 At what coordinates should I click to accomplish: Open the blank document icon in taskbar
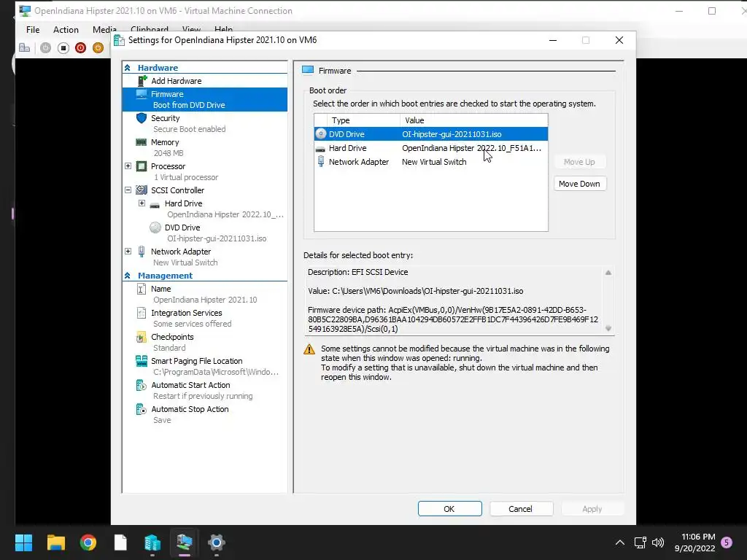pyautogui.click(x=120, y=542)
